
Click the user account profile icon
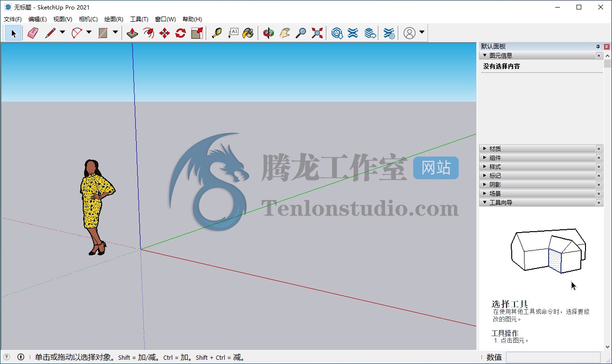410,33
